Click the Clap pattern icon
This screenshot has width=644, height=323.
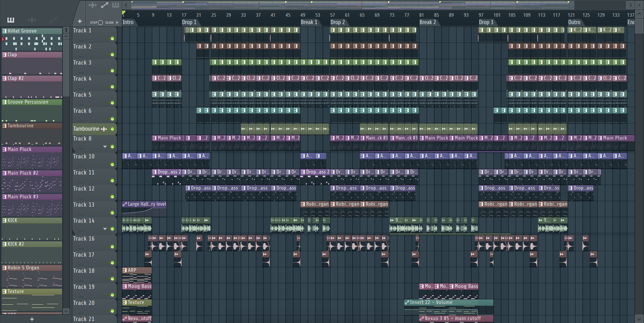coord(4,55)
